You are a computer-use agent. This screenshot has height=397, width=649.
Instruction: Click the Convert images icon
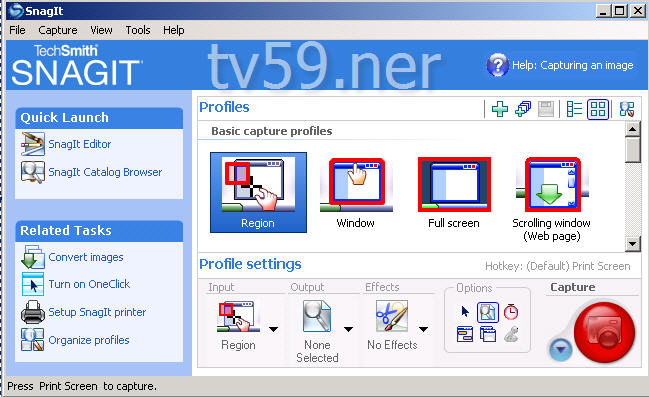33,257
